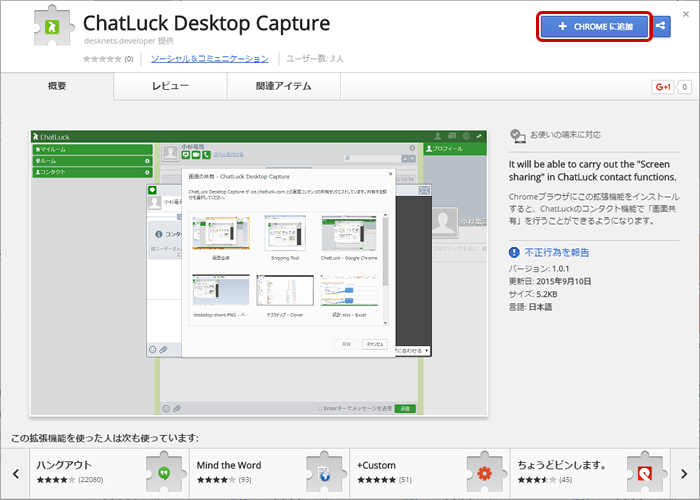Open the ソーシャル&コミュニケーション category link
700x500 pixels.
209,58
